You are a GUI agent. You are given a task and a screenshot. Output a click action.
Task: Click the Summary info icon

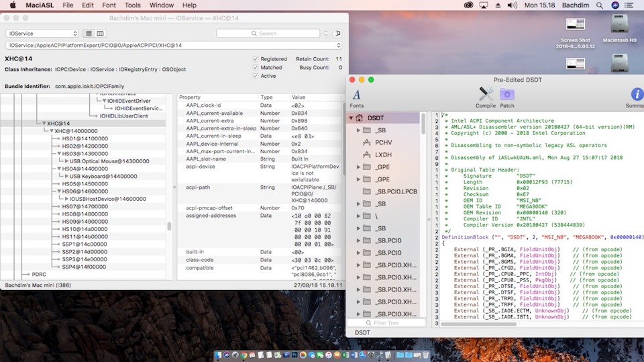click(636, 95)
